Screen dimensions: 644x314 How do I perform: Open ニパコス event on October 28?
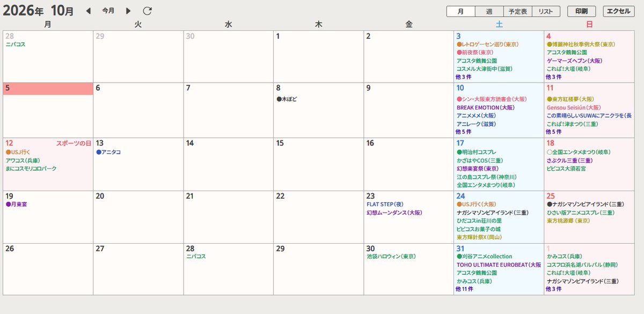tap(195, 257)
